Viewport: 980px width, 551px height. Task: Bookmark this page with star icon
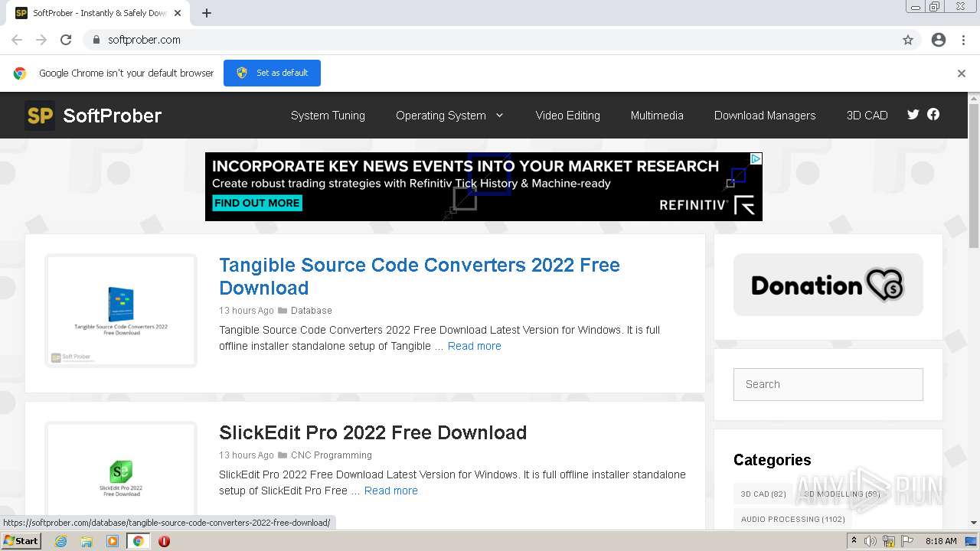click(x=908, y=40)
